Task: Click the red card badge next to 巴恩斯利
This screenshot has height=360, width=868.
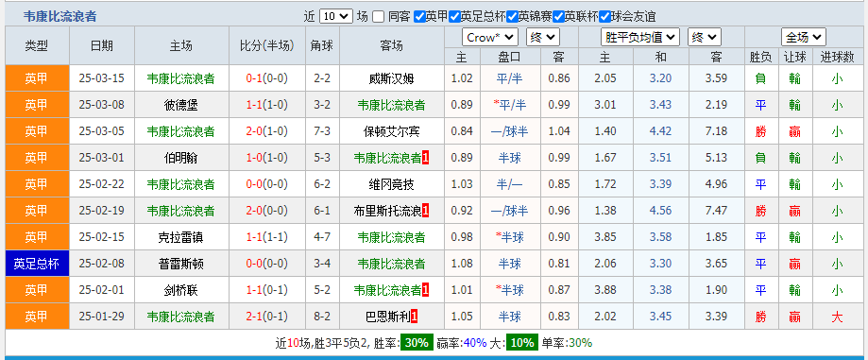Action: pos(414,317)
